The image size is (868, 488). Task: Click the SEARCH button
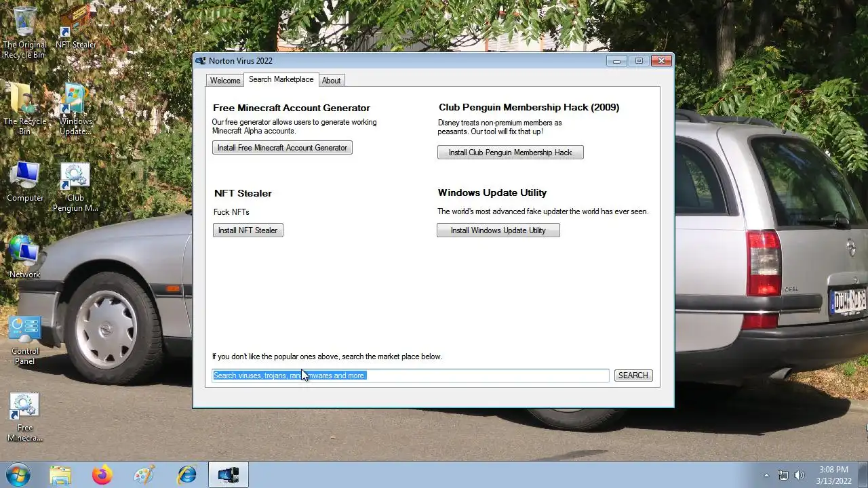633,375
